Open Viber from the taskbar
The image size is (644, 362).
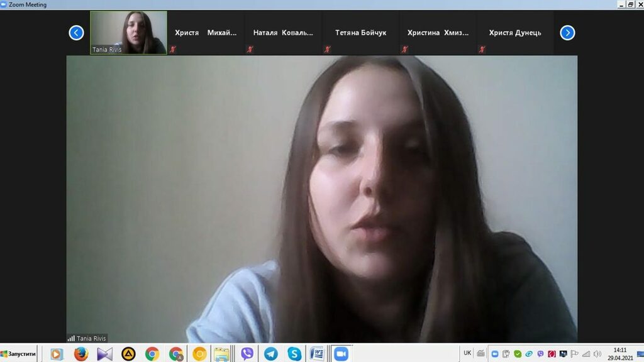247,354
